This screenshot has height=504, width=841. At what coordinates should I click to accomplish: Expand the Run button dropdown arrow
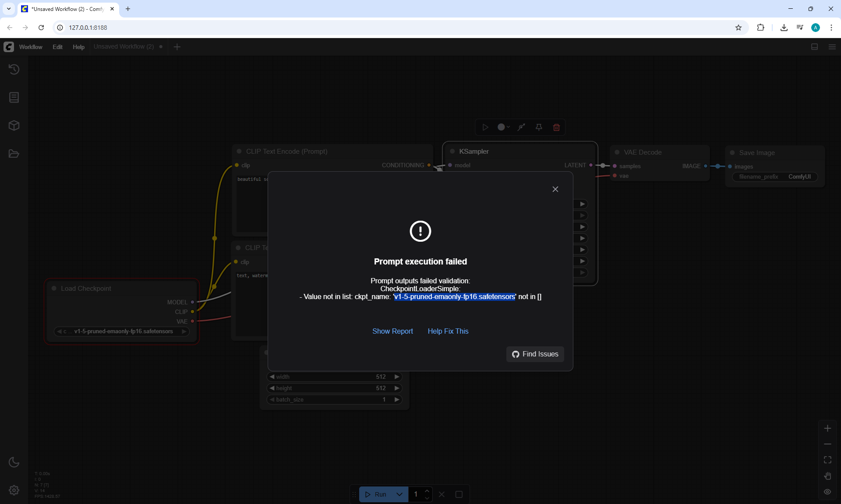(399, 494)
